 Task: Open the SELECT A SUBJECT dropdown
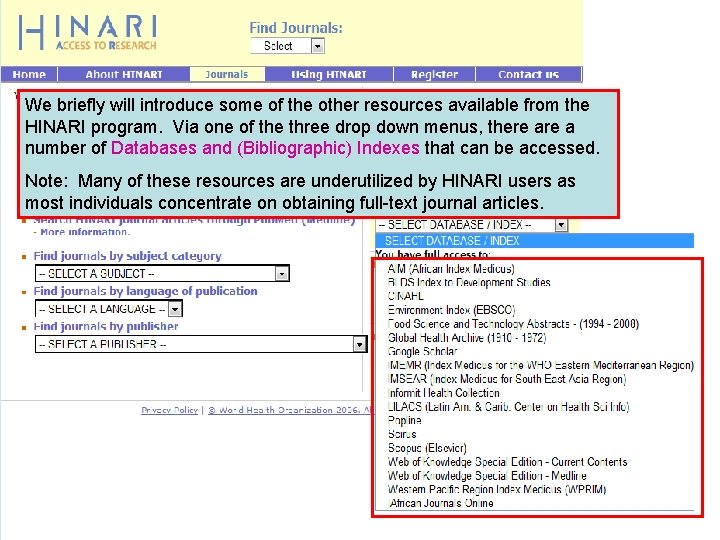(x=162, y=274)
